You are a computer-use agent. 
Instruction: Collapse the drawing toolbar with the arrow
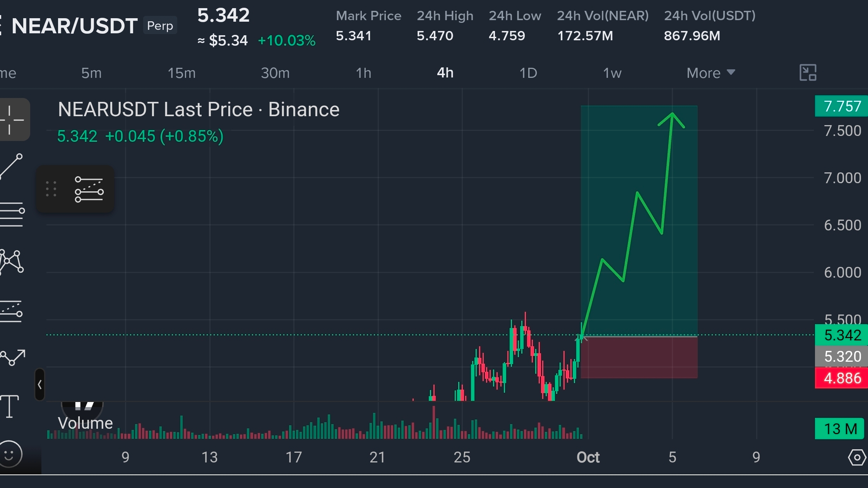tap(39, 385)
